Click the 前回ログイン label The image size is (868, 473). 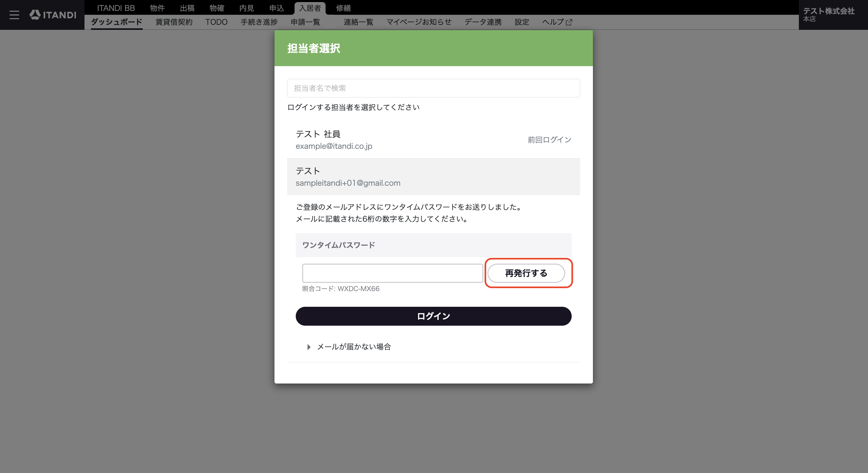[x=549, y=140]
